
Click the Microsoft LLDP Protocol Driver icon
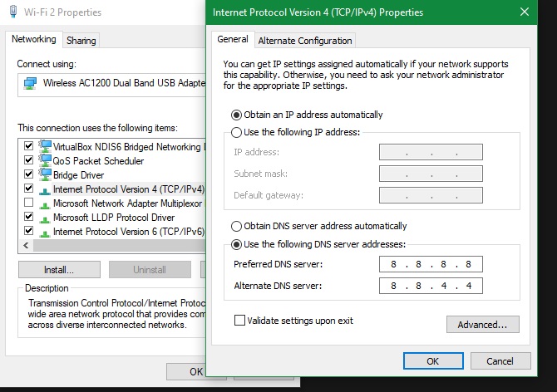45,217
